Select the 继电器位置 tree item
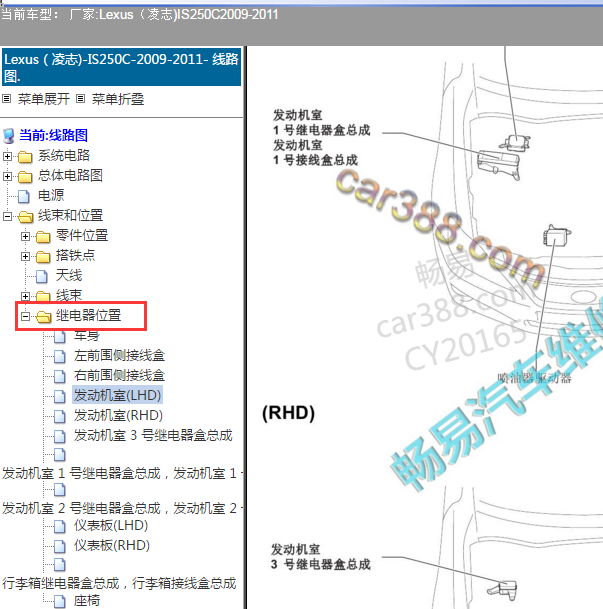Screen dimensions: 603x609 point(89,315)
